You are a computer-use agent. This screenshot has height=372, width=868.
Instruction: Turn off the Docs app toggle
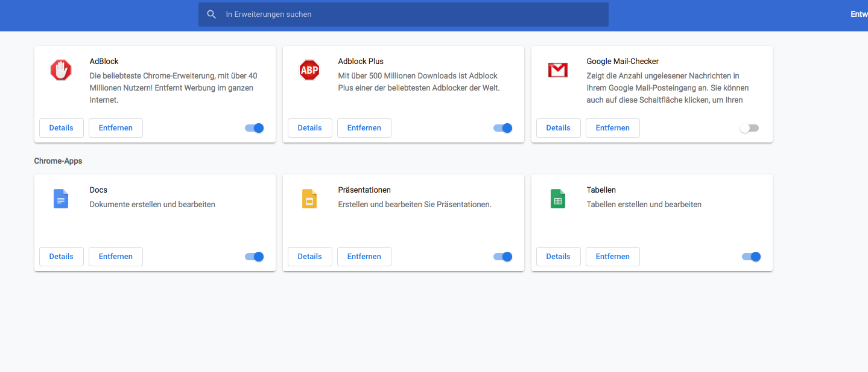pyautogui.click(x=255, y=257)
